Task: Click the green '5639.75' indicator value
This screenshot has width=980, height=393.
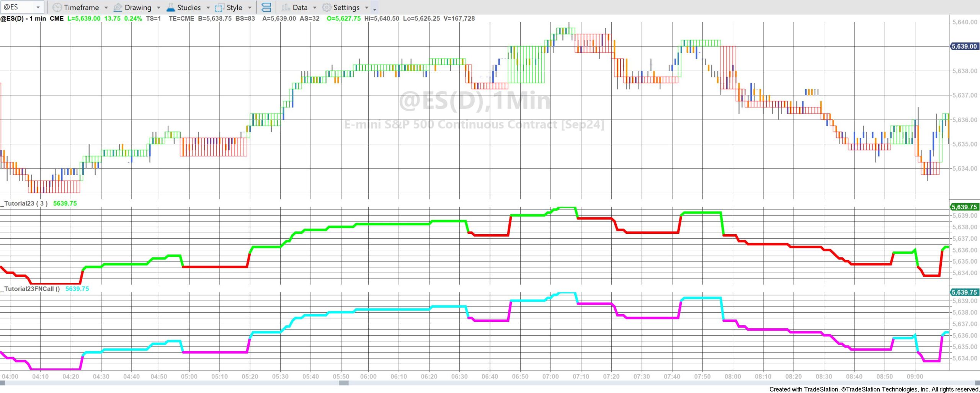Action: 65,204
